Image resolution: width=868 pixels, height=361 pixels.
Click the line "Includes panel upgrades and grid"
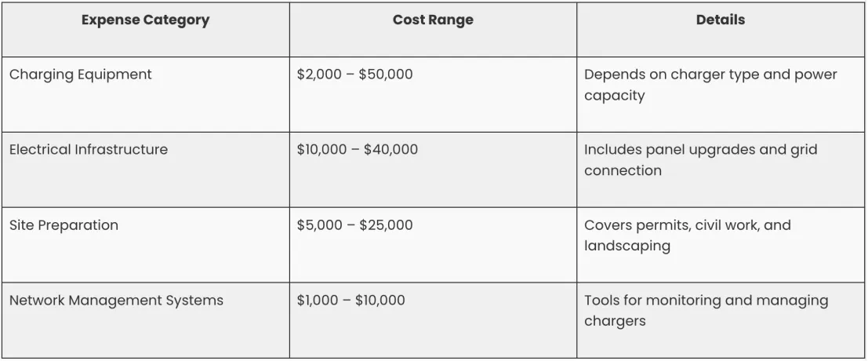[700, 149]
